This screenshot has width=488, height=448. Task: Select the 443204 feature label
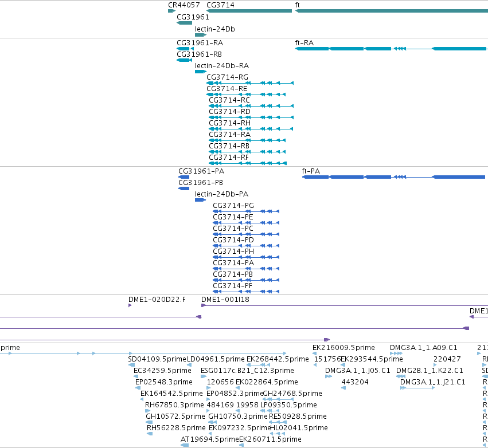click(x=355, y=382)
